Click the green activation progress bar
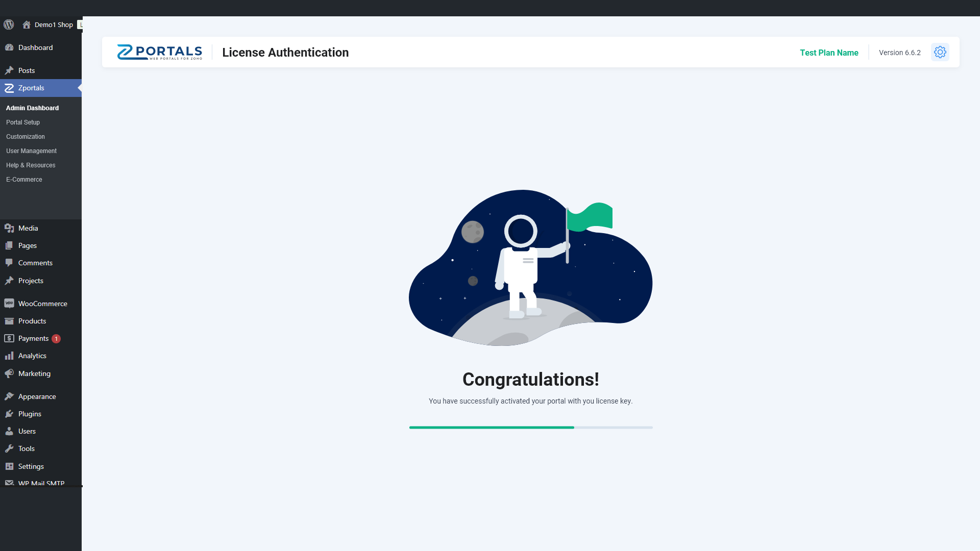 click(x=491, y=428)
